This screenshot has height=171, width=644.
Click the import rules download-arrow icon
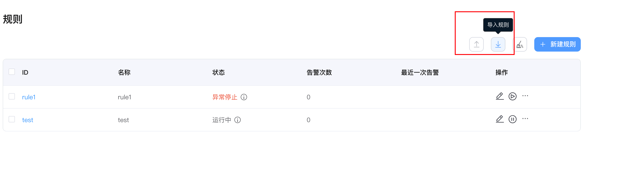(498, 44)
